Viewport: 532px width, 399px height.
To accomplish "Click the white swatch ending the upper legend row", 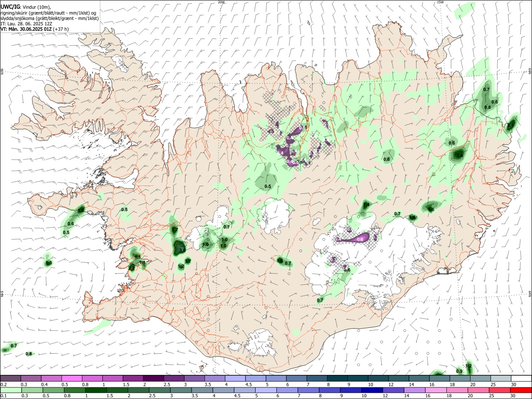I will click(x=521, y=379).
